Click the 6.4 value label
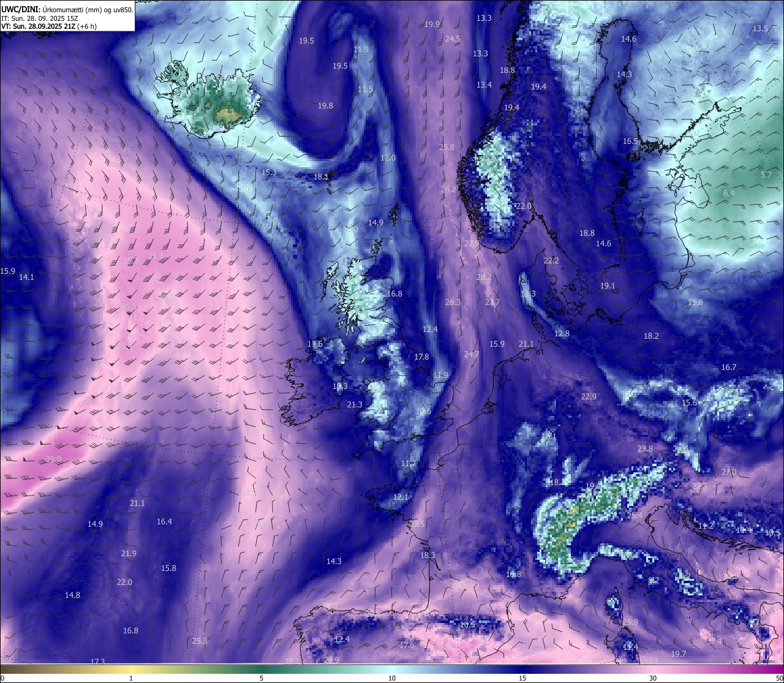The image size is (784, 683). coord(729,193)
